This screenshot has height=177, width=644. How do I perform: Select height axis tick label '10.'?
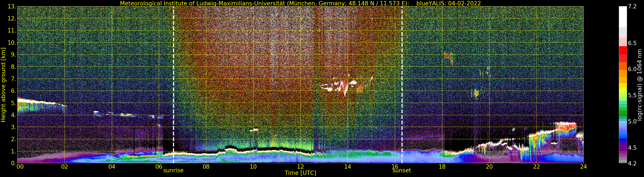[x=12, y=43]
